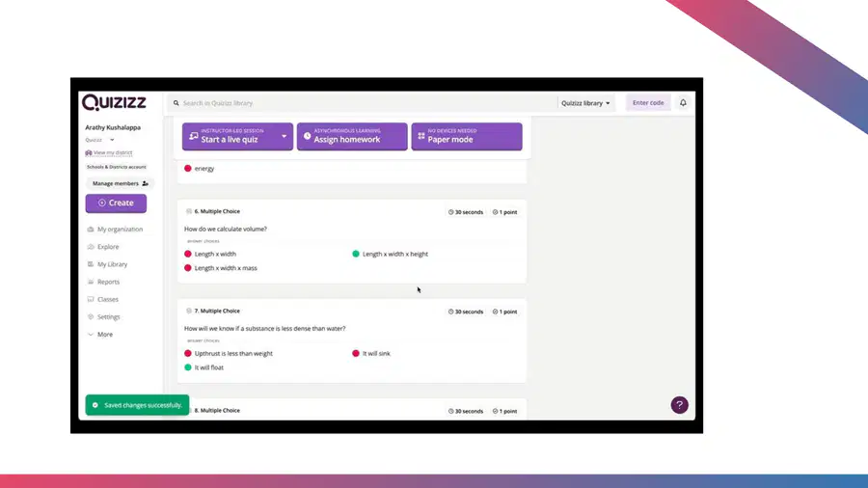The width and height of the screenshot is (868, 488).
Task: Open the notifications bell
Action: tap(683, 103)
